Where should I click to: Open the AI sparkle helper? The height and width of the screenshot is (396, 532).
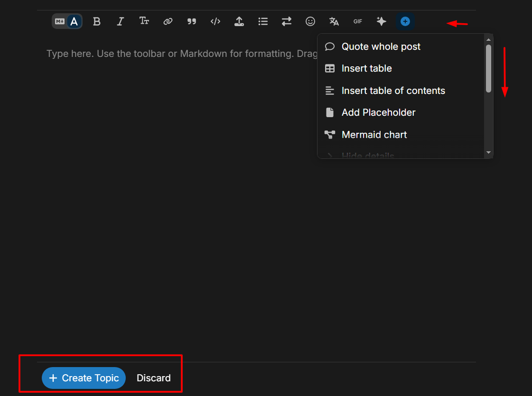click(382, 21)
